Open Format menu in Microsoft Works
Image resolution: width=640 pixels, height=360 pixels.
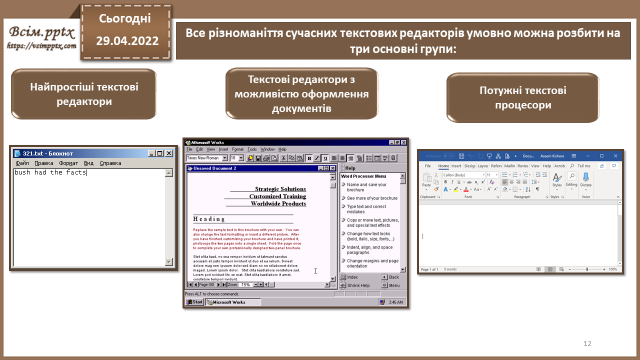click(x=238, y=149)
